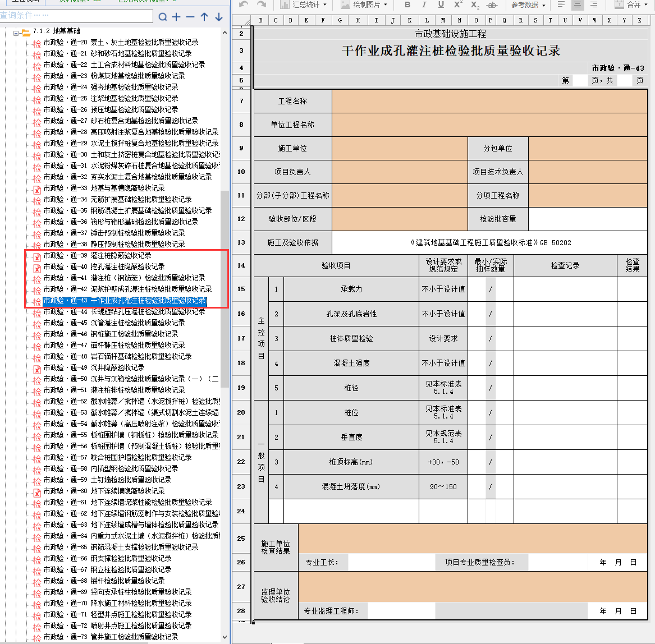Click the 工程名称 orange input cell
This screenshot has height=644, width=655.
489,102
